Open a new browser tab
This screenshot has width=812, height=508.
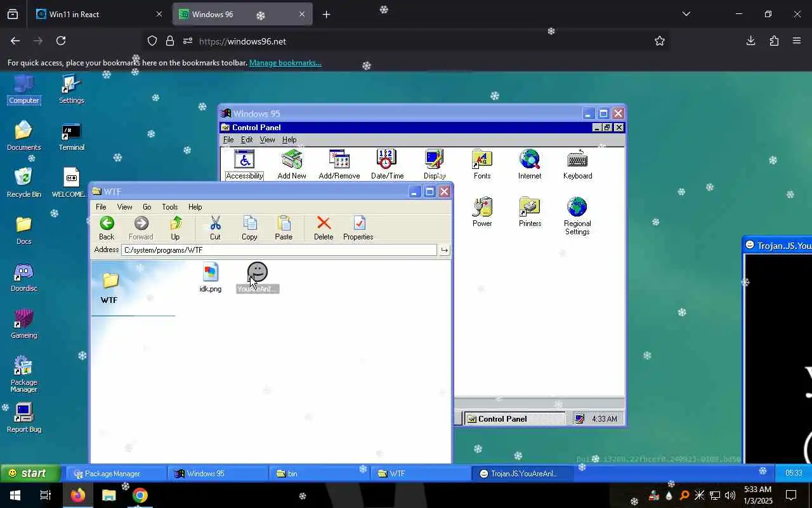326,14
